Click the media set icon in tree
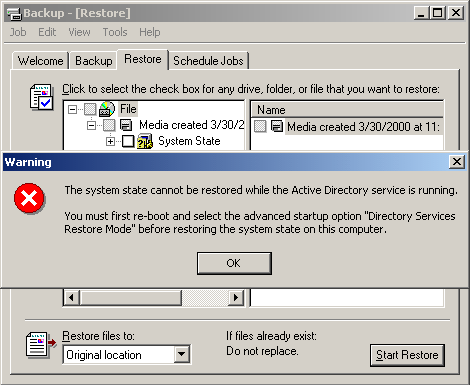Screen dimensions: 470x385 [x=126, y=125]
